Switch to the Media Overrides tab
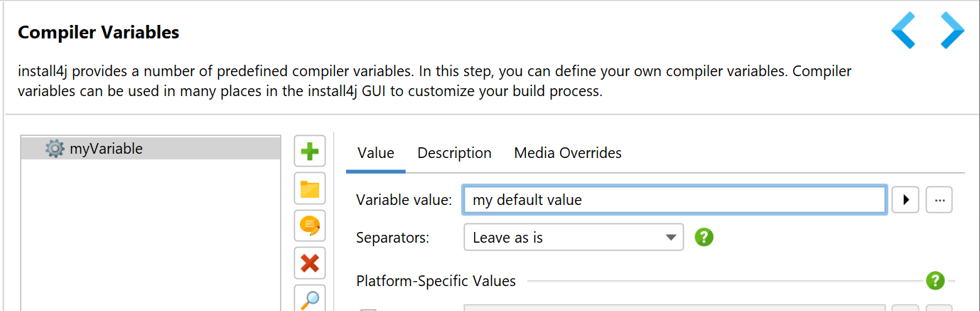 [x=568, y=153]
